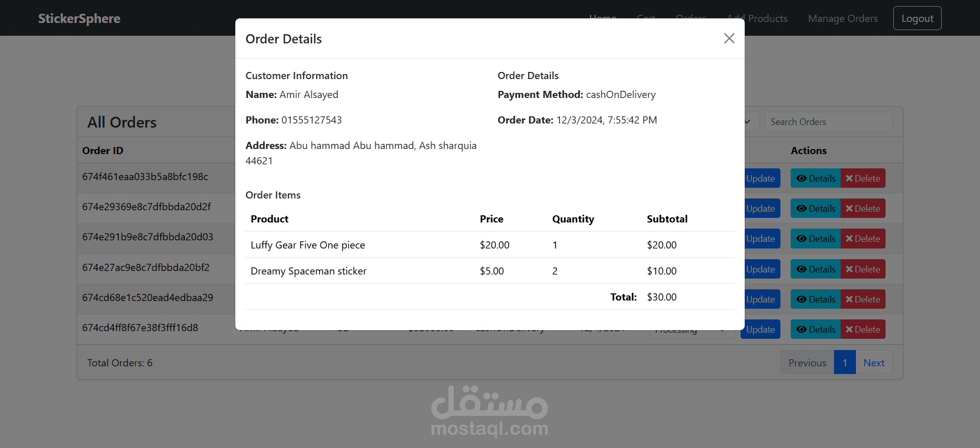Viewport: 980px width, 448px height.
Task: Click delete X icon for order 674cd68e1c520ead4edbaa29
Action: coord(849,300)
